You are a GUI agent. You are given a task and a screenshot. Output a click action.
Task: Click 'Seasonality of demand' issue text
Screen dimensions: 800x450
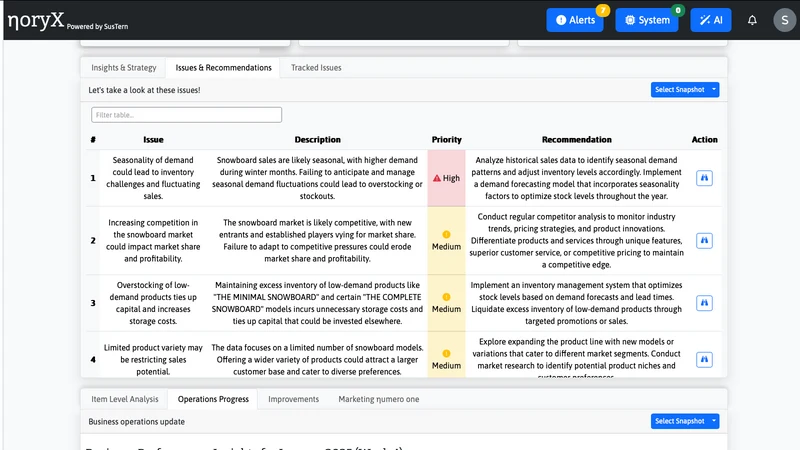click(153, 178)
